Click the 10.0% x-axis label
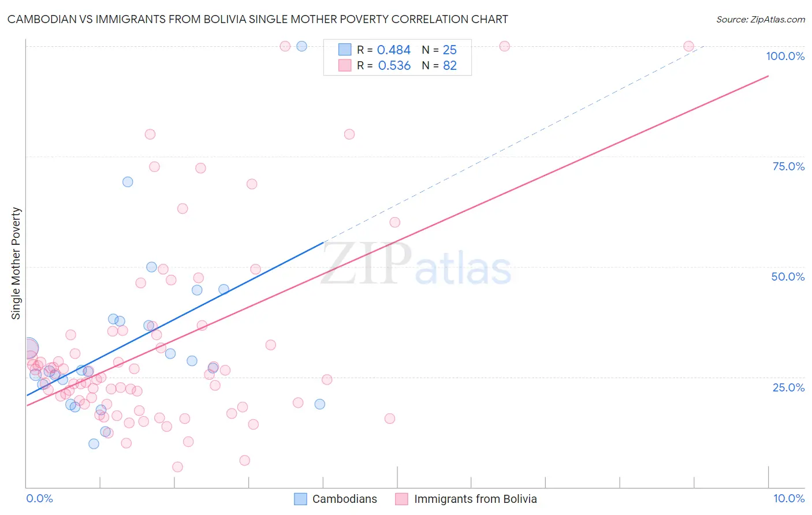The height and width of the screenshot is (515, 812). click(789, 498)
